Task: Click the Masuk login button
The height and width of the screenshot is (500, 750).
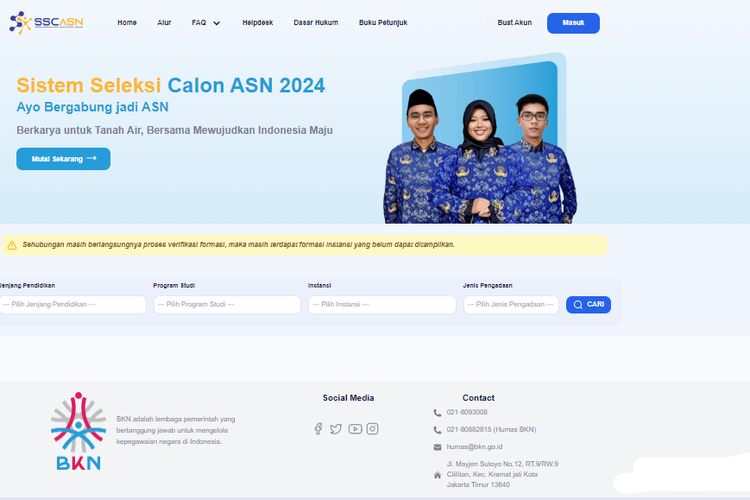Action: pyautogui.click(x=573, y=23)
